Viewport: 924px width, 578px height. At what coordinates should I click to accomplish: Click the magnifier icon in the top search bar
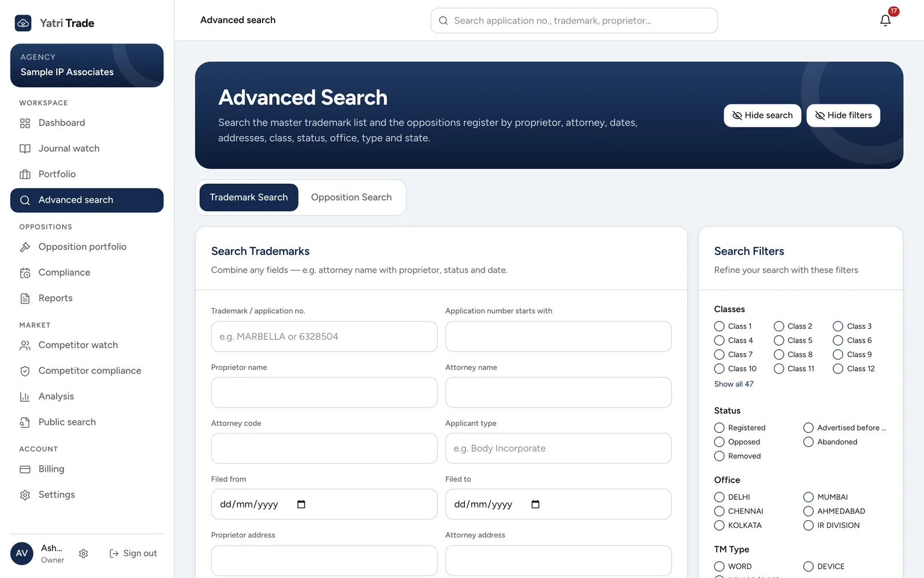pyautogui.click(x=444, y=21)
